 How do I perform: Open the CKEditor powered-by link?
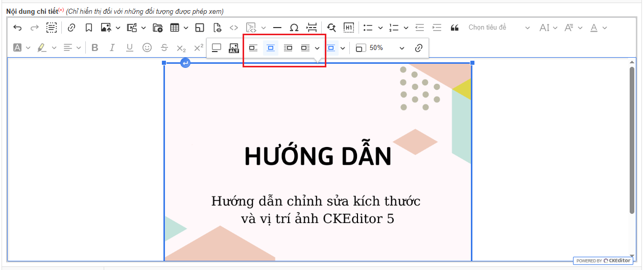coord(603,260)
